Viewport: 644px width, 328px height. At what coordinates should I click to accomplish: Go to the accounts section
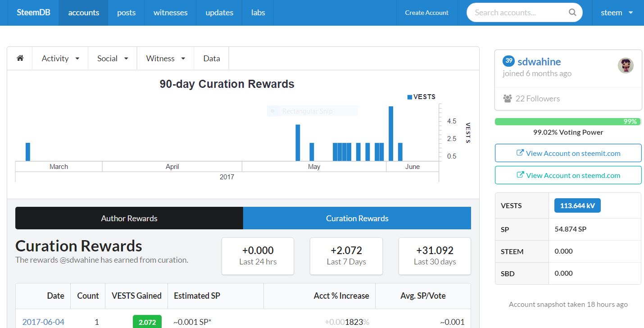point(84,13)
